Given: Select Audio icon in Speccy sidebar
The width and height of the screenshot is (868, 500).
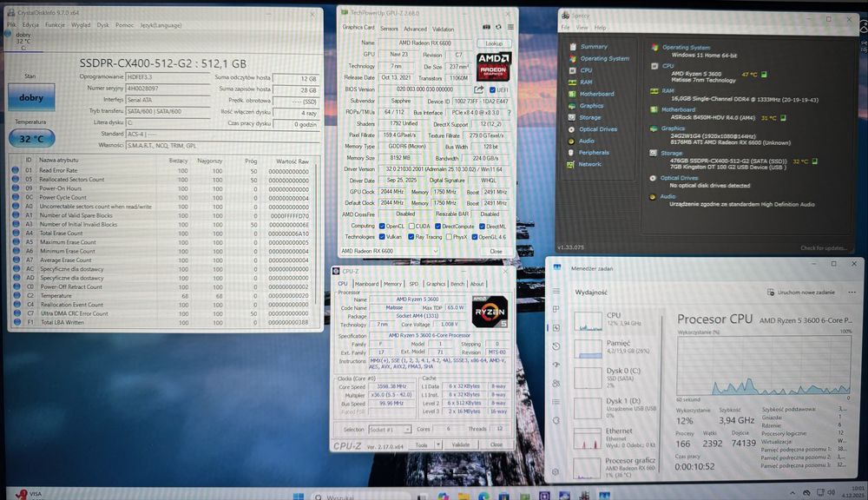Looking at the screenshot, I should 571,141.
